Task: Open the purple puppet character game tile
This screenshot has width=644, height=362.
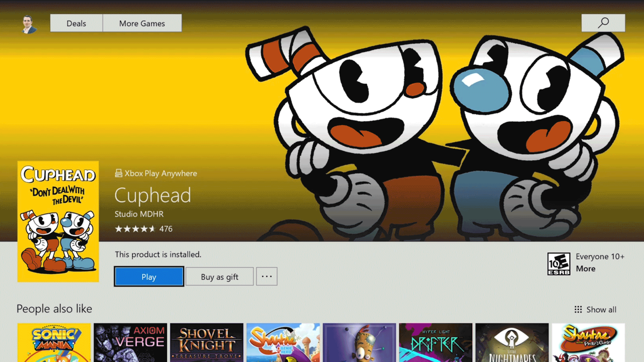Action: (x=359, y=343)
